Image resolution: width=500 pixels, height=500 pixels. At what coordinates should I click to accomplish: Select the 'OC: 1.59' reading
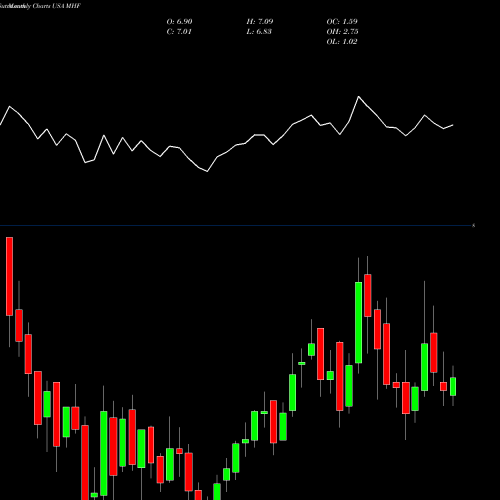point(342,21)
